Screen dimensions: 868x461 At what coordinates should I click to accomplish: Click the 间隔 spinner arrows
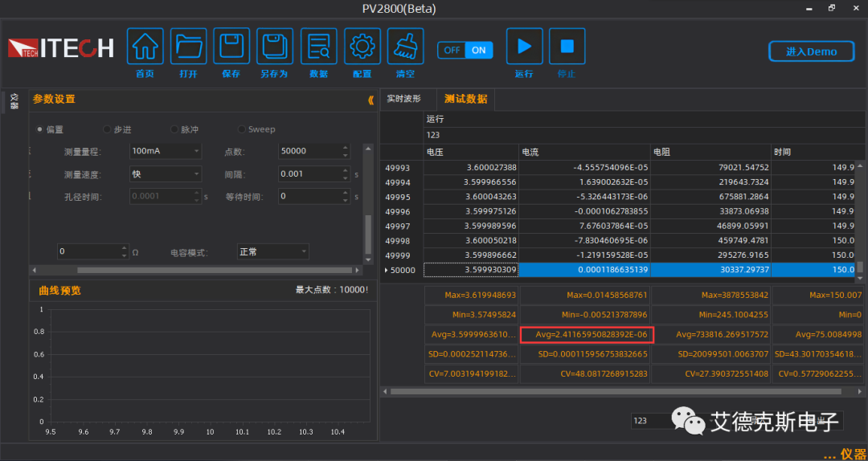pyautogui.click(x=346, y=173)
